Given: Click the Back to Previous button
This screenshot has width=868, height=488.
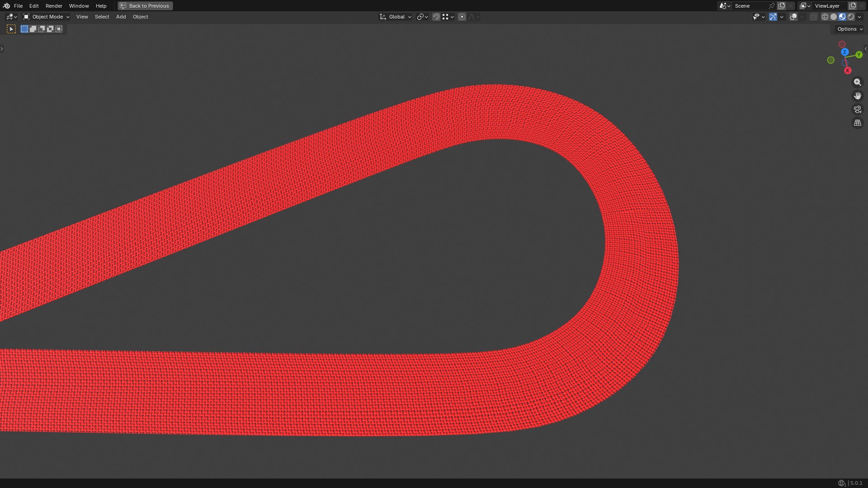Looking at the screenshot, I should pyautogui.click(x=145, y=6).
